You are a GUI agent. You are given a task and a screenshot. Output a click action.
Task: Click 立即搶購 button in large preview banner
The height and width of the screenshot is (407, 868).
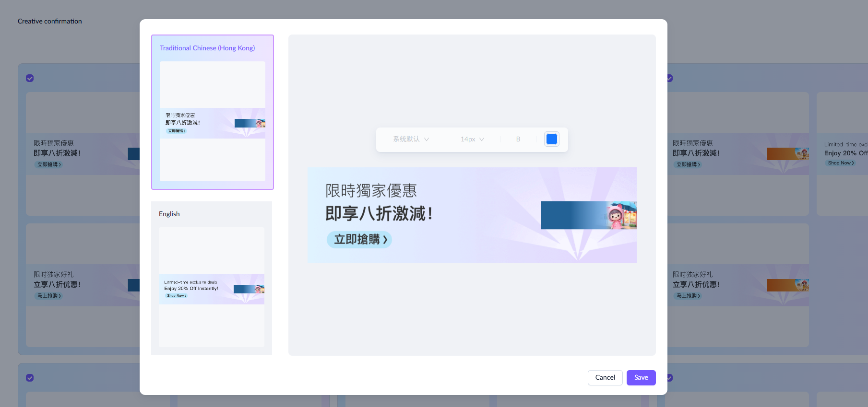click(359, 239)
